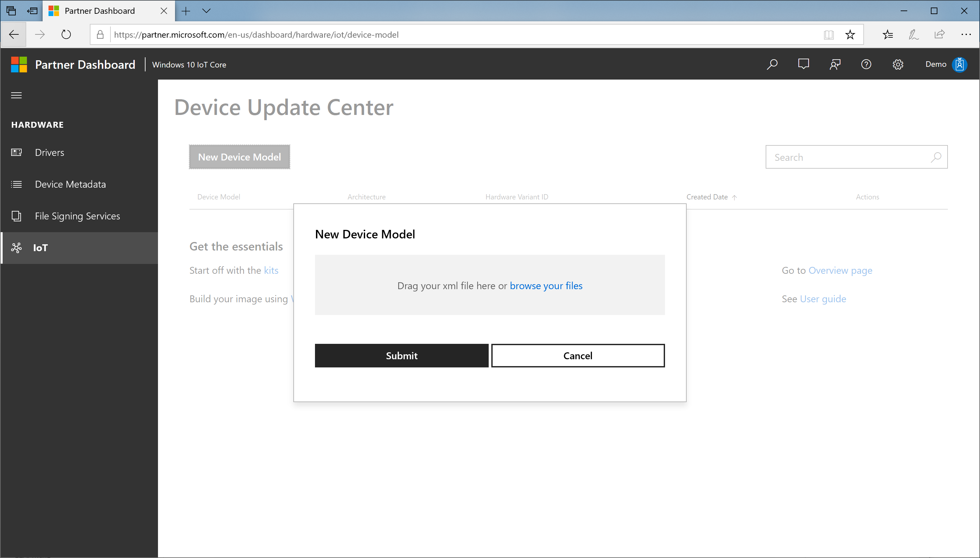Screen dimensions: 980x558
Task: Cancel the New Device Model dialog
Action: [578, 356]
